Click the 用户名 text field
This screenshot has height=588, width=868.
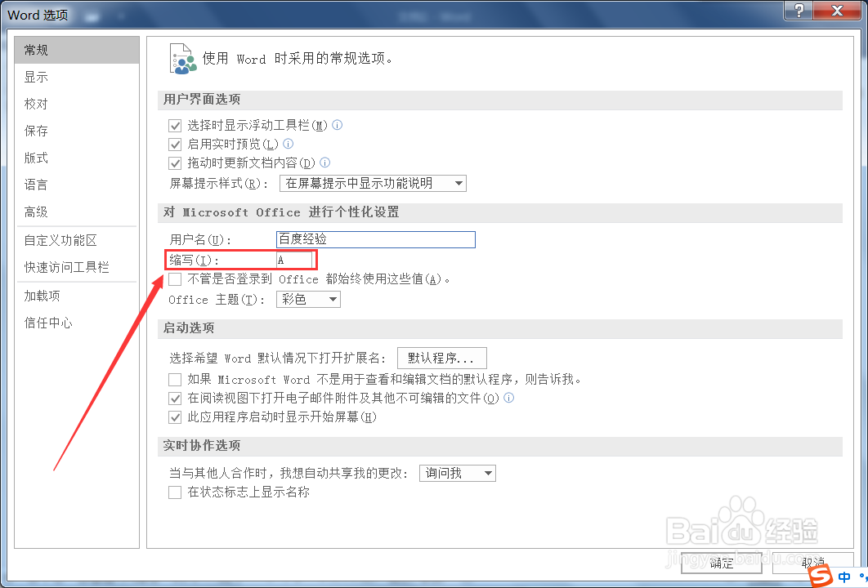pyautogui.click(x=376, y=239)
